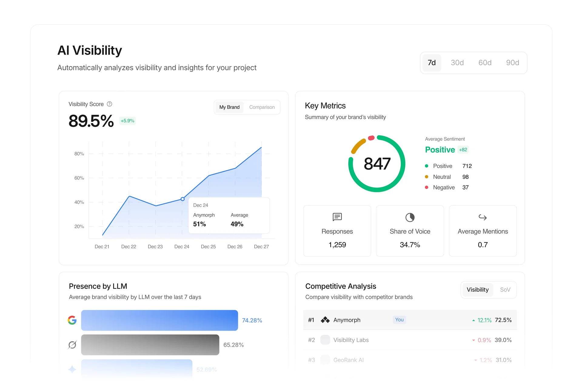
Task: Expand the GeoRank AI competitor row
Action: [x=349, y=360]
